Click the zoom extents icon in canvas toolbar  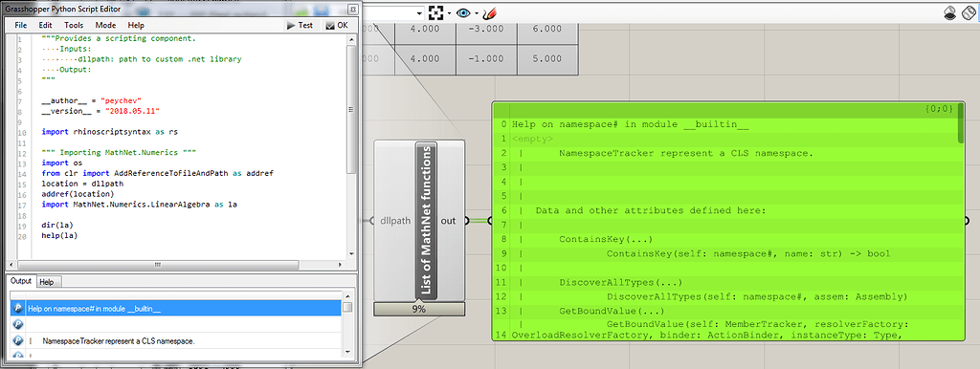tap(435, 12)
